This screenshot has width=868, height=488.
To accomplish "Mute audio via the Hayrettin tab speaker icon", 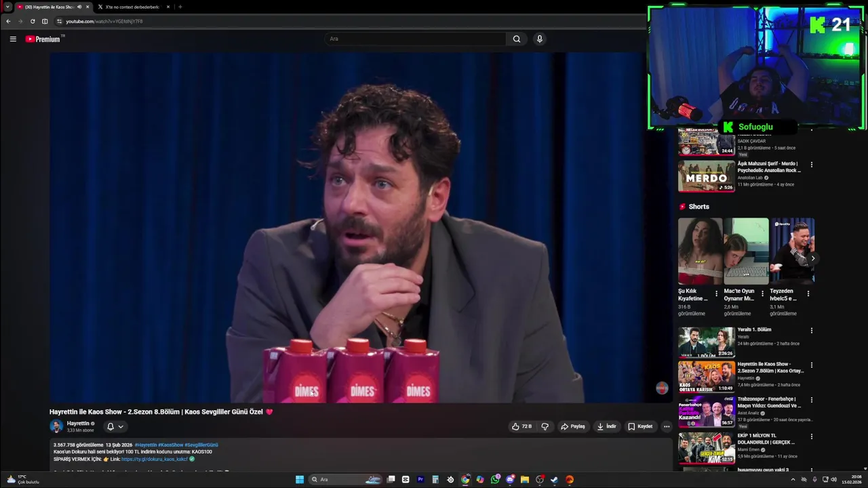I will coord(79,7).
